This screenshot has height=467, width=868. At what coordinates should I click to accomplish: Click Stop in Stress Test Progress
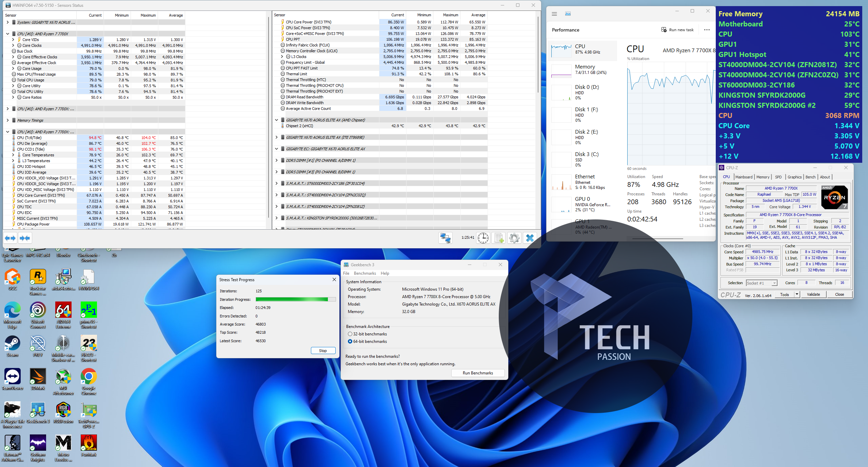323,351
